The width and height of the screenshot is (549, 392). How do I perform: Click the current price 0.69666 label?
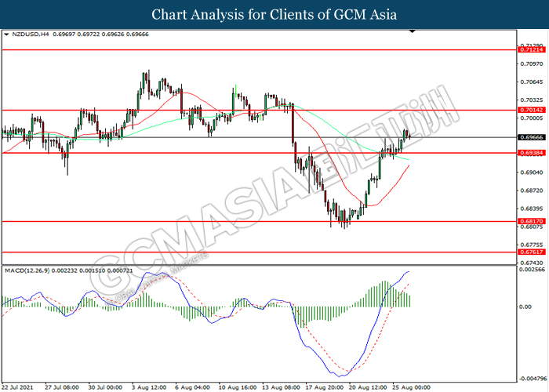pyautogui.click(x=531, y=137)
